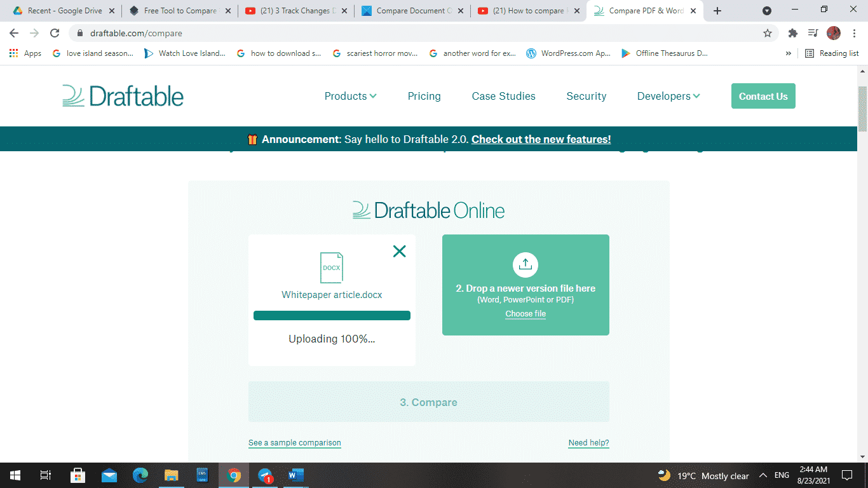Open the Apps bookmarks shortcut
Image resolution: width=868 pixels, height=488 pixels.
pyautogui.click(x=25, y=53)
